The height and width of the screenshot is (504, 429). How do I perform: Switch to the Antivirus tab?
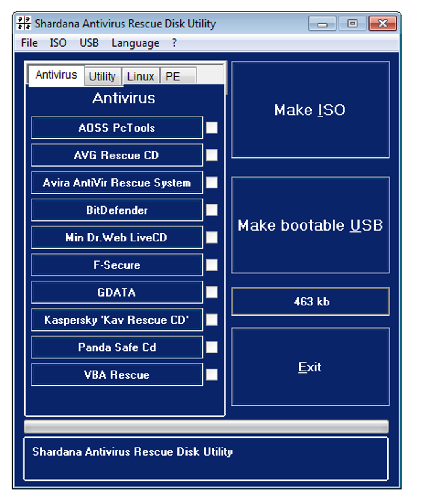tap(56, 75)
